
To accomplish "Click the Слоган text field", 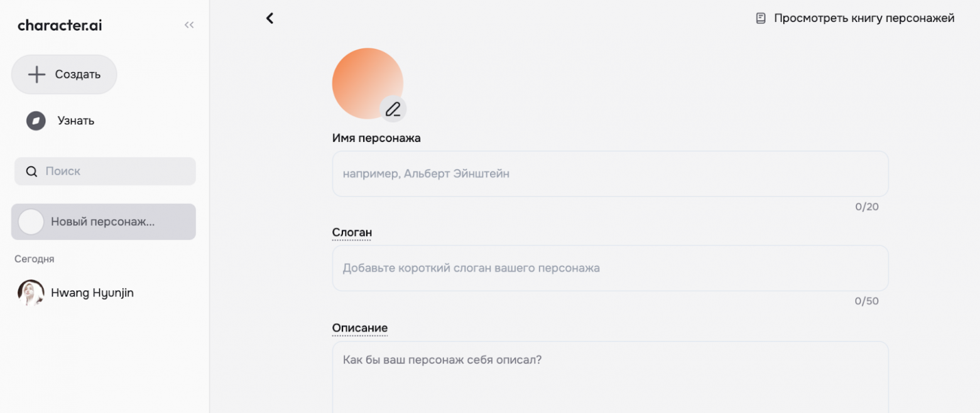I will 609,267.
